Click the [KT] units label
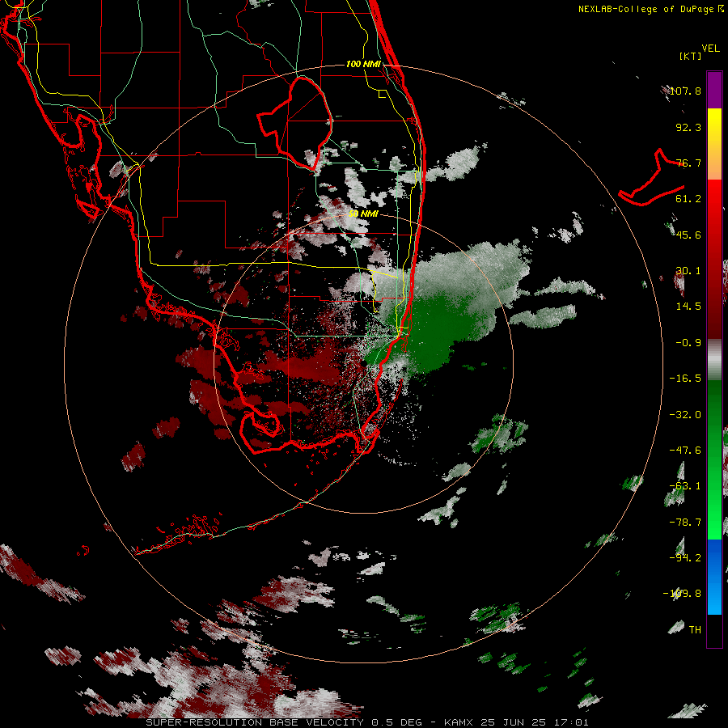This screenshot has height=728, width=728. 691,56
